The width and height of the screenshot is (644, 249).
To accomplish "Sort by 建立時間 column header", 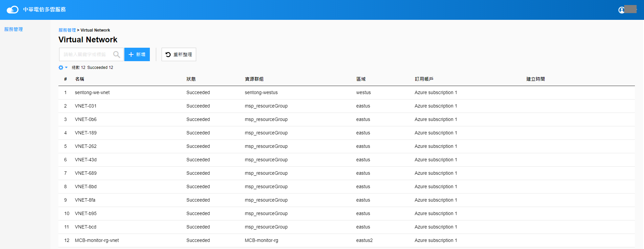I will coord(535,79).
